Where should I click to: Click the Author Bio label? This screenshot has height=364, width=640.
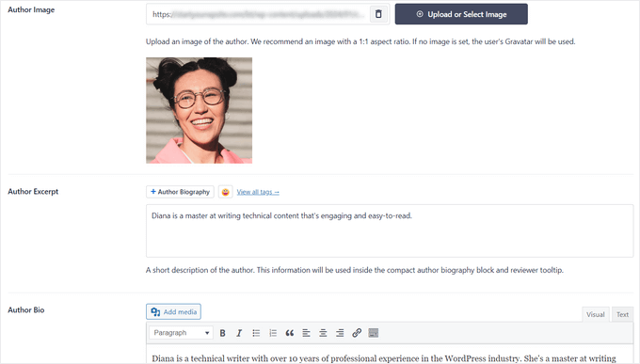[26, 309]
